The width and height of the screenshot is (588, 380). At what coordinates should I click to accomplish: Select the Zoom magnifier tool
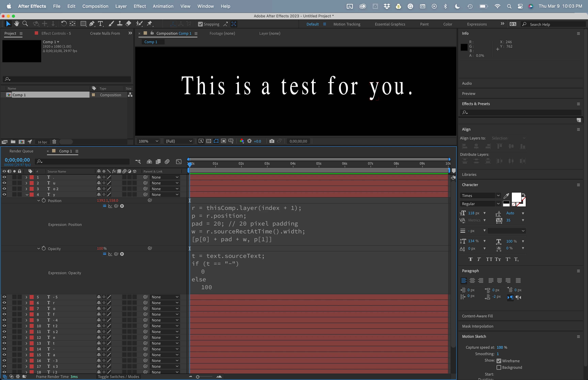pos(25,24)
